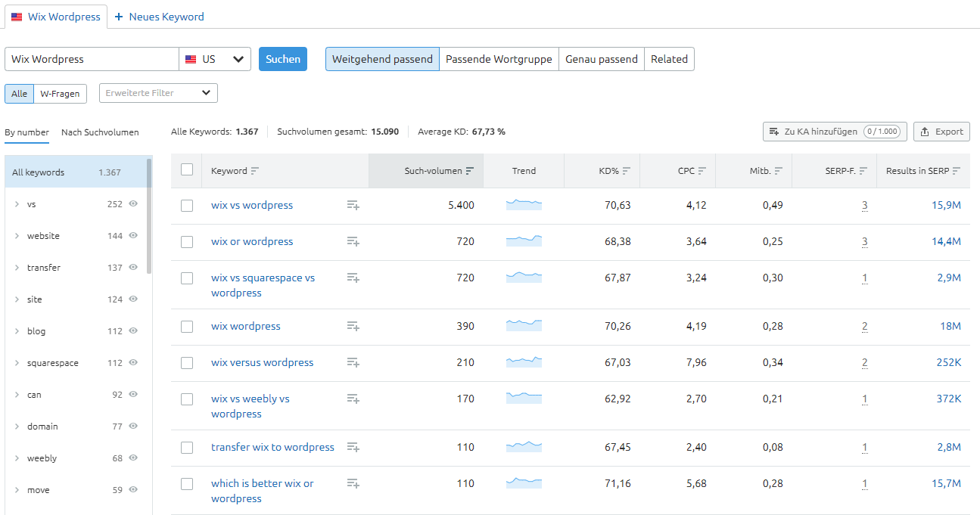The width and height of the screenshot is (980, 515).
Task: Toggle the eye icon beside the "squarespace" group
Action: pos(132,362)
